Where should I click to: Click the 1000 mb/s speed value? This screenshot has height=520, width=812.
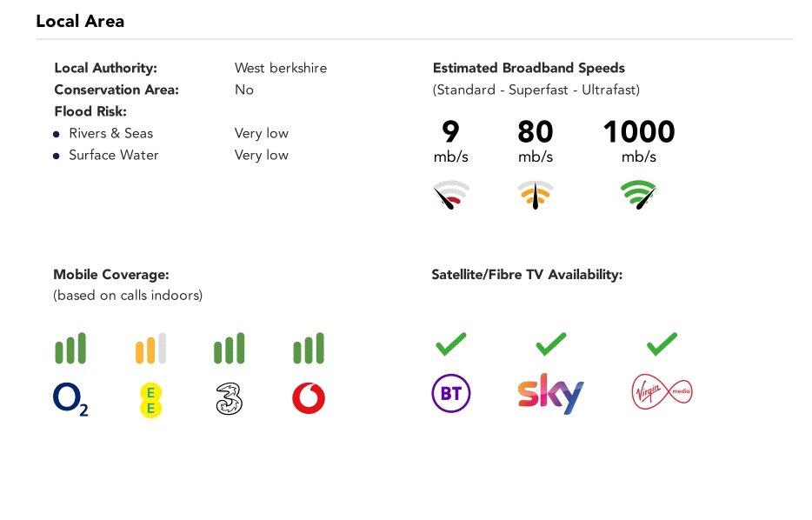(x=639, y=132)
